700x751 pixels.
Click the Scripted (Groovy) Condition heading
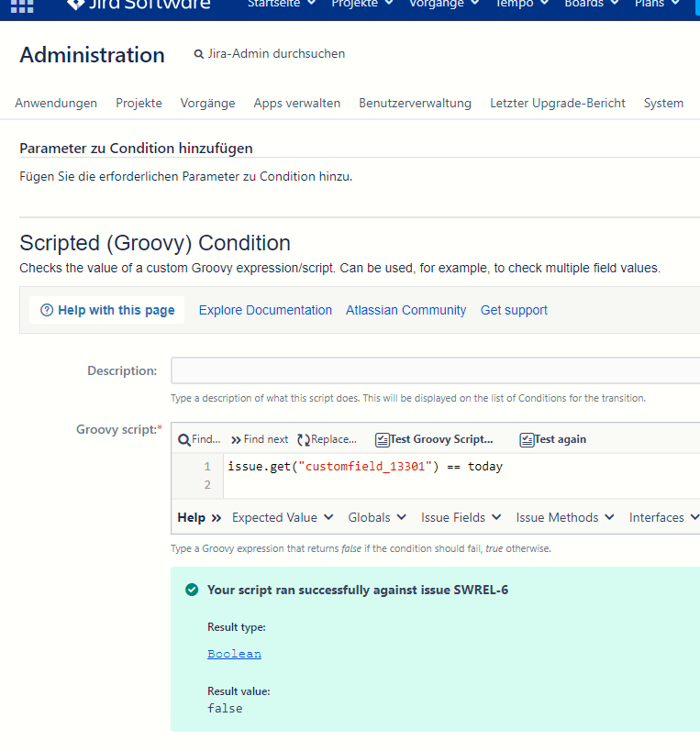tap(155, 243)
